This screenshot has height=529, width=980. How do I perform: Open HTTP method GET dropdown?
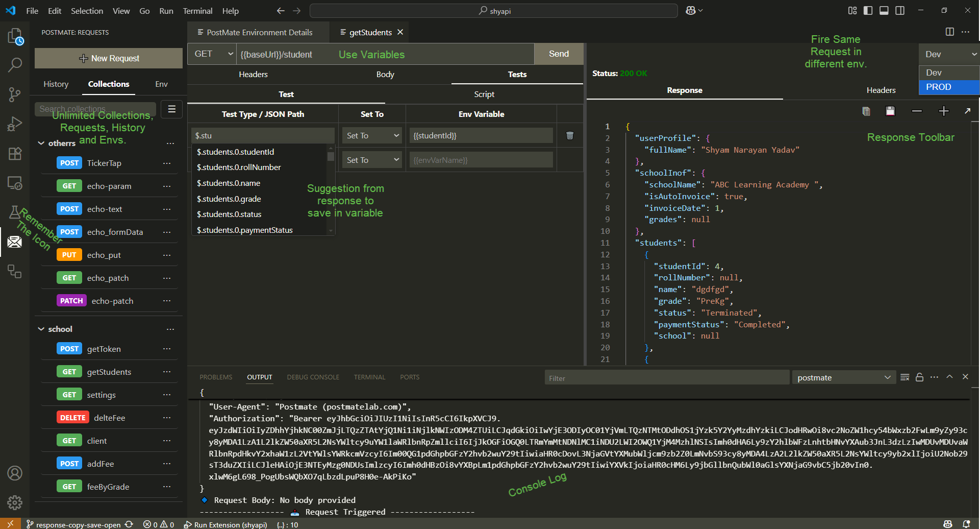tap(213, 54)
